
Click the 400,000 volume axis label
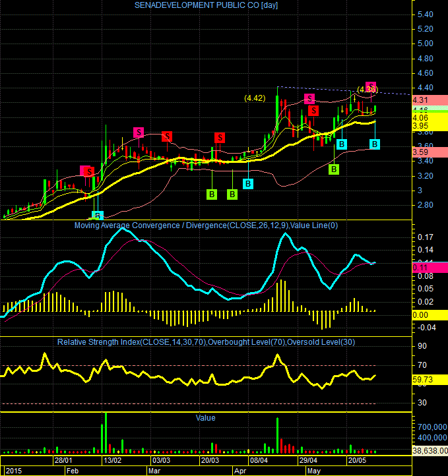[433, 438]
